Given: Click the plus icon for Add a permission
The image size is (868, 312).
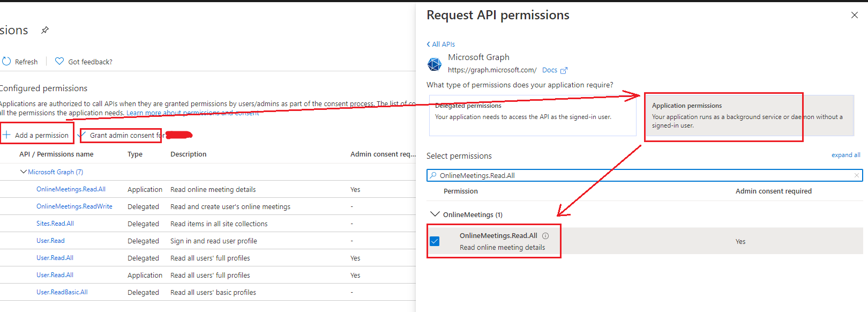Looking at the screenshot, I should tap(7, 135).
